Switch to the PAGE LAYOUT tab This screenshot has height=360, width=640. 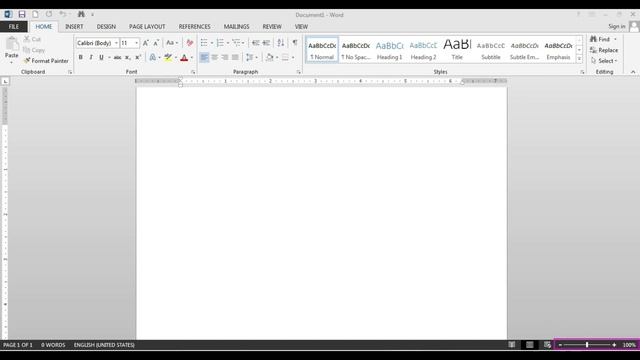pyautogui.click(x=147, y=27)
